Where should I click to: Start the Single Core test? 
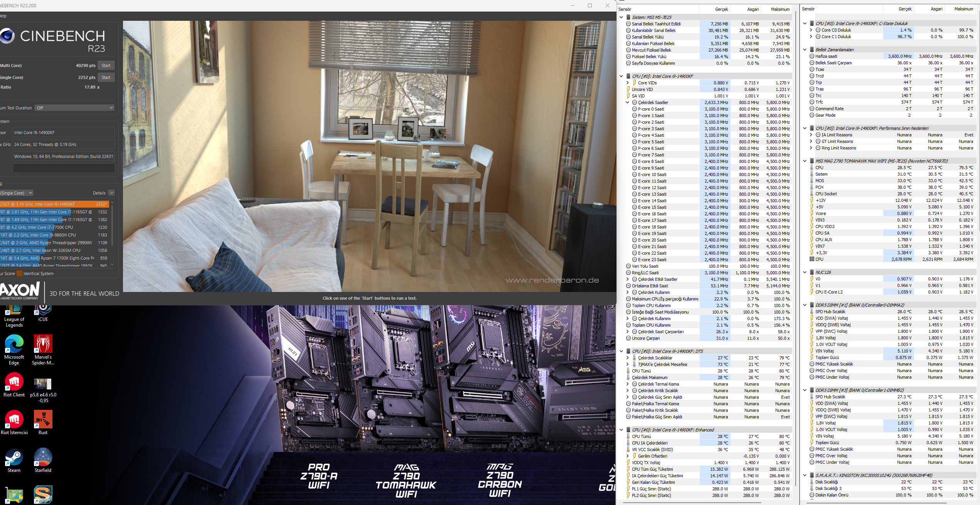click(x=106, y=77)
